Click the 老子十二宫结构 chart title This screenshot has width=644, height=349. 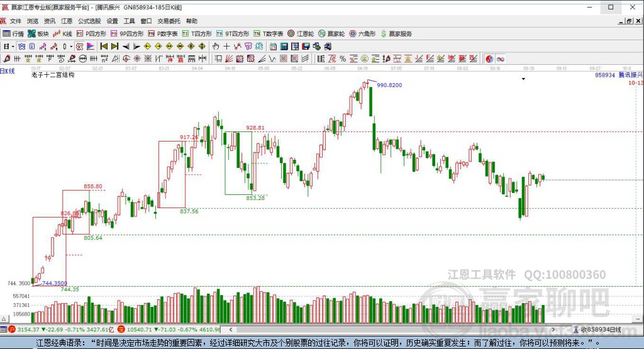click(53, 75)
